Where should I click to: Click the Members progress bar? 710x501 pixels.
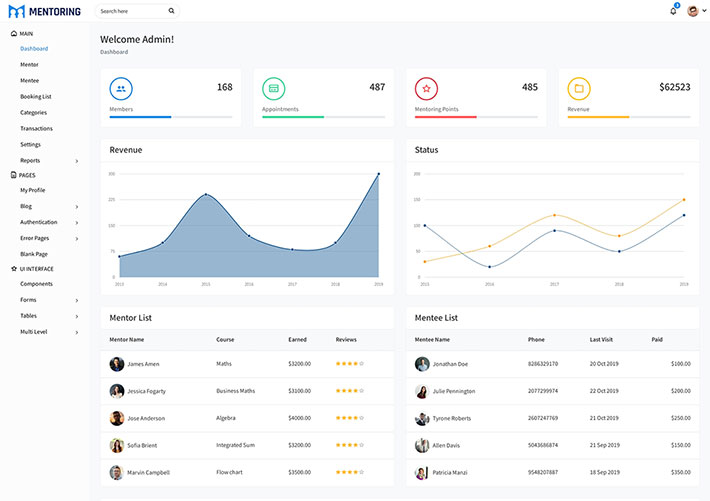pos(171,117)
